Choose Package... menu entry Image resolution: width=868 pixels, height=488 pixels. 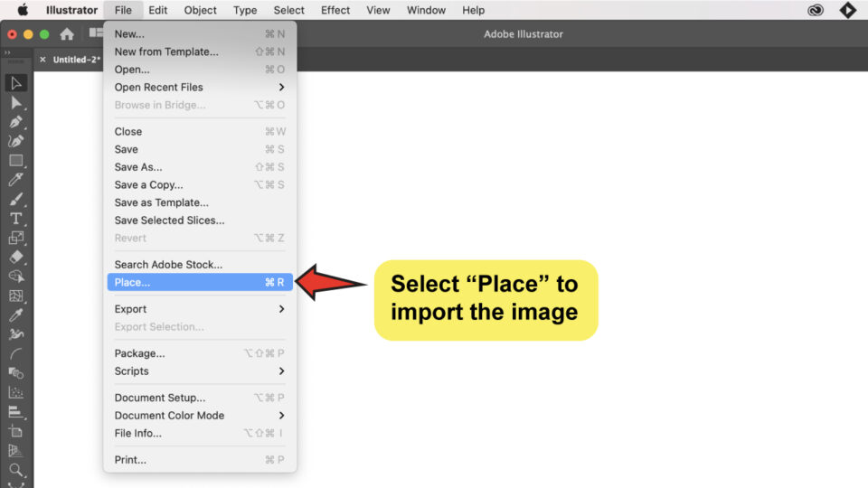click(x=200, y=353)
